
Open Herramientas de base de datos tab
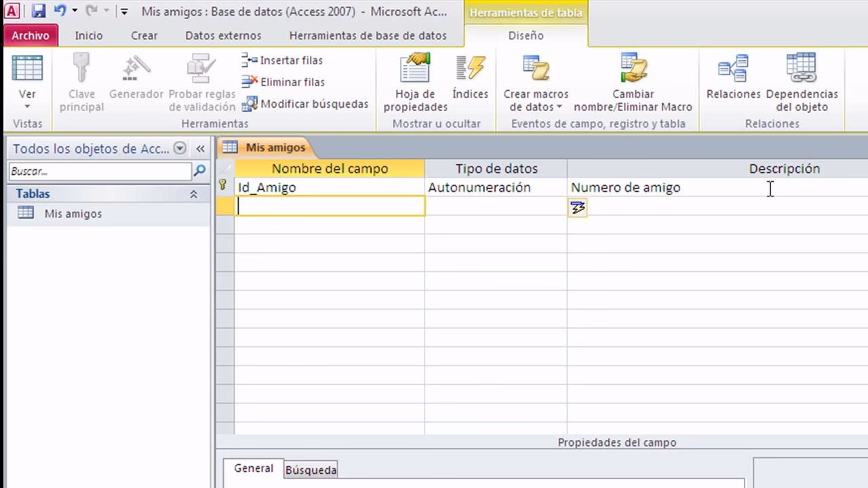[368, 35]
